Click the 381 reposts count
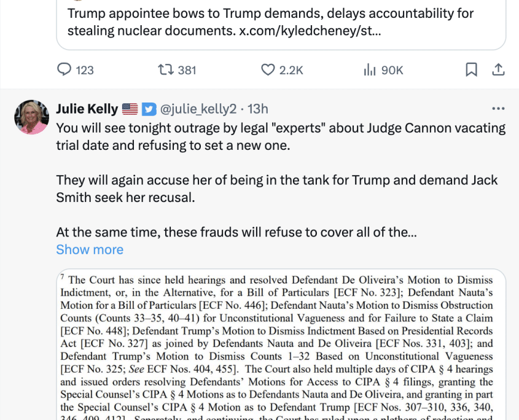This screenshot has width=519, height=420. [x=187, y=70]
